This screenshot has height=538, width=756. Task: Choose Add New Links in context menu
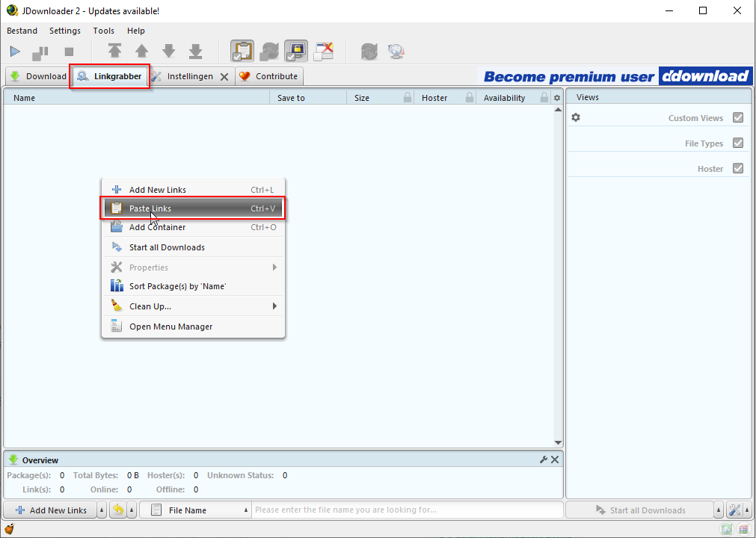(193, 190)
